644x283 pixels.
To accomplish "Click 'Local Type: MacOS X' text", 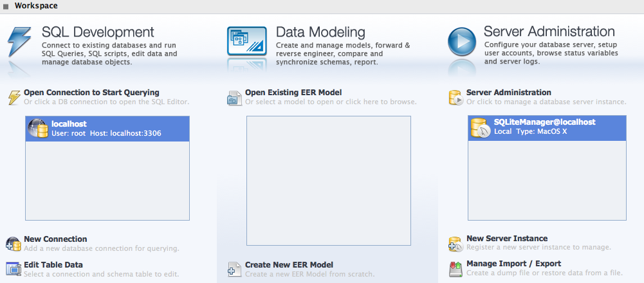I will [x=530, y=132].
